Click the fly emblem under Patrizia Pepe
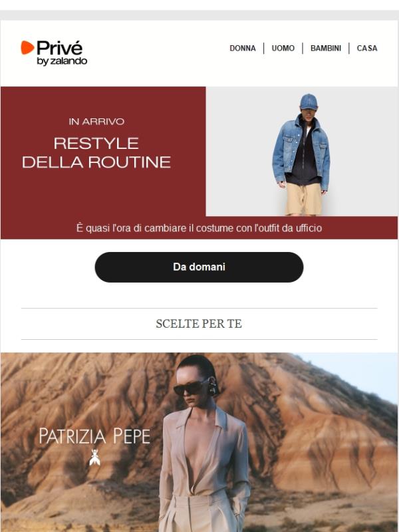 (94, 458)
